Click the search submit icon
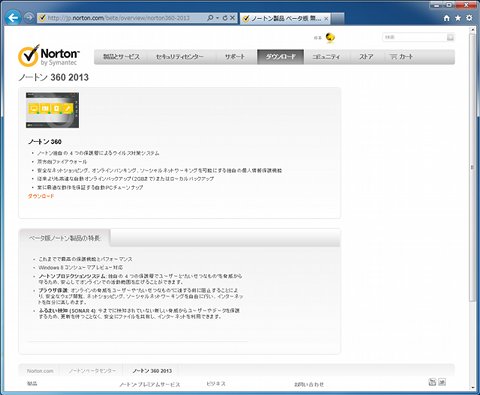 click(450, 37)
